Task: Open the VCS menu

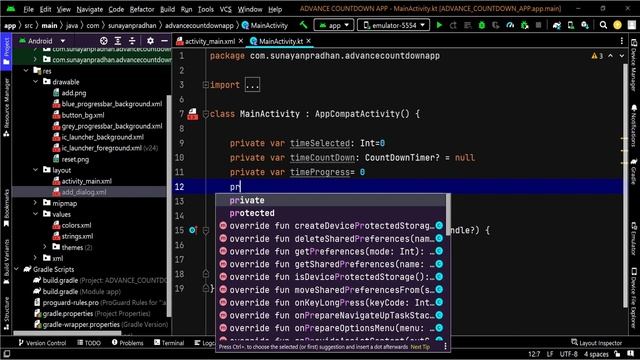Action: click(x=225, y=9)
